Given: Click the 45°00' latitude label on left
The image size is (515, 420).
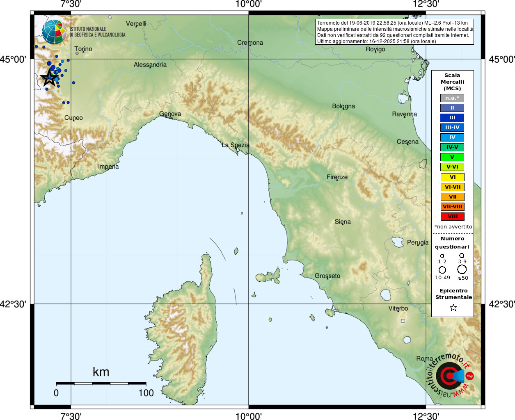Looking at the screenshot, I should [13, 59].
